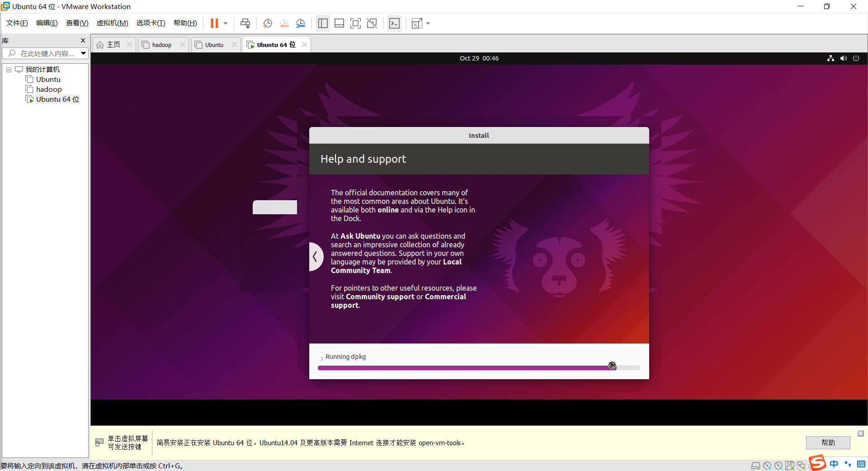The image size is (868, 471).
Task: Click the keyboard icon beside 单击虚拟屏幕
Action: 99,443
